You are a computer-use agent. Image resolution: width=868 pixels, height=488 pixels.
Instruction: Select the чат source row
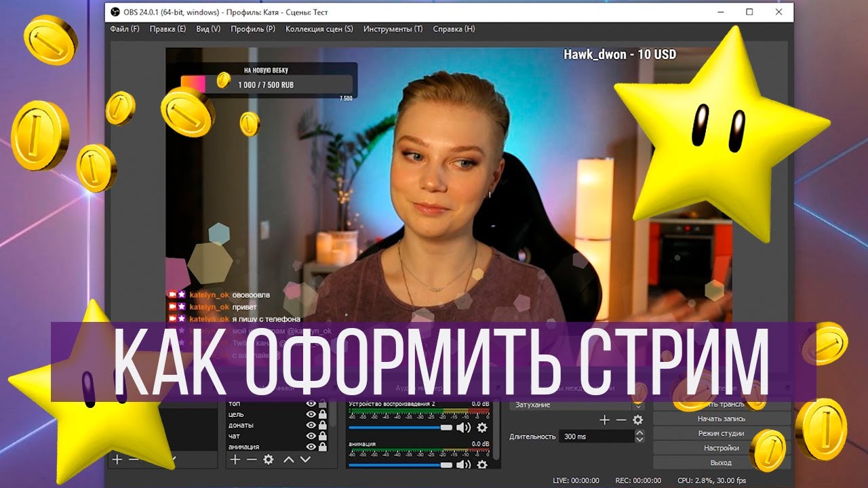click(278, 436)
